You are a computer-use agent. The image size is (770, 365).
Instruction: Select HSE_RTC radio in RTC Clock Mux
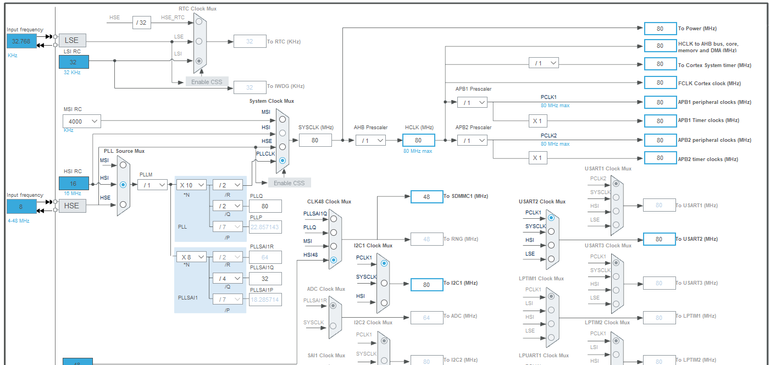pyautogui.click(x=198, y=22)
